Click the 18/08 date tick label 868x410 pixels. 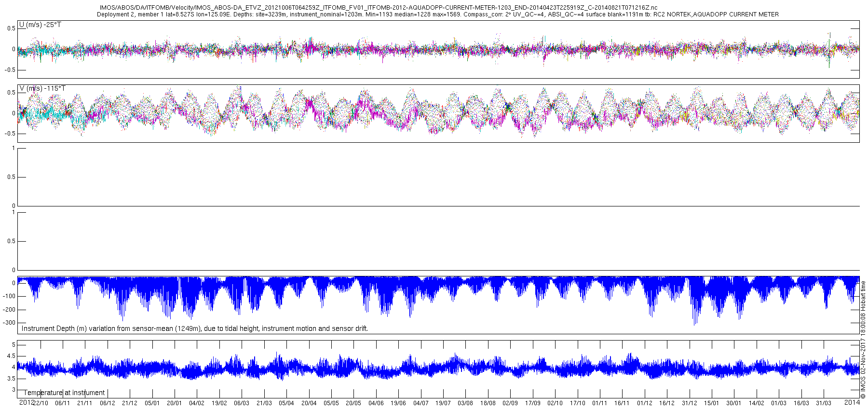[488, 403]
